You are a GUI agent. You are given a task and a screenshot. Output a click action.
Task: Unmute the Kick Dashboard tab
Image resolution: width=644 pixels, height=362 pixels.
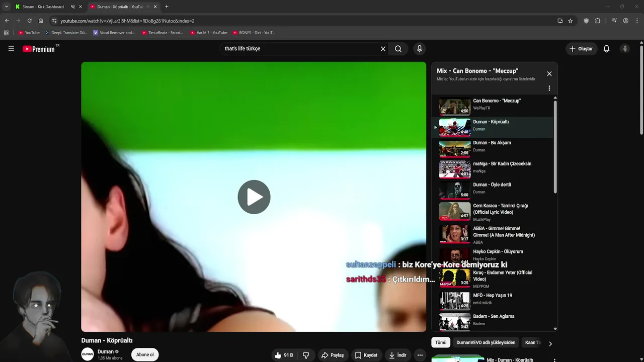pos(72,7)
